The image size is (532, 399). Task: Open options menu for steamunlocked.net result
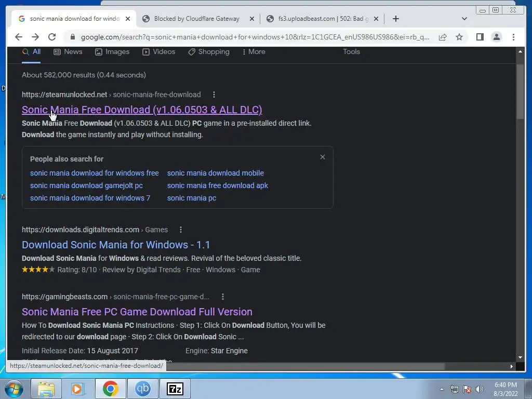[214, 95]
